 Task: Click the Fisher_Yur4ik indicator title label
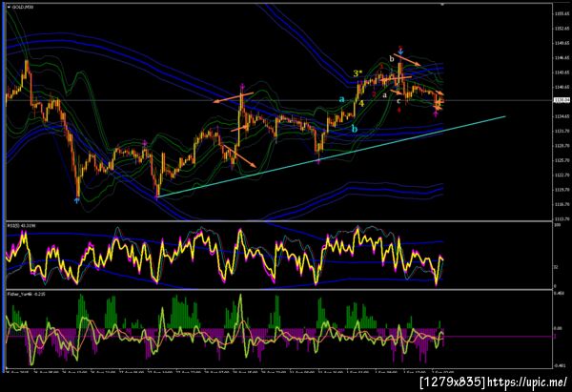(x=26, y=294)
